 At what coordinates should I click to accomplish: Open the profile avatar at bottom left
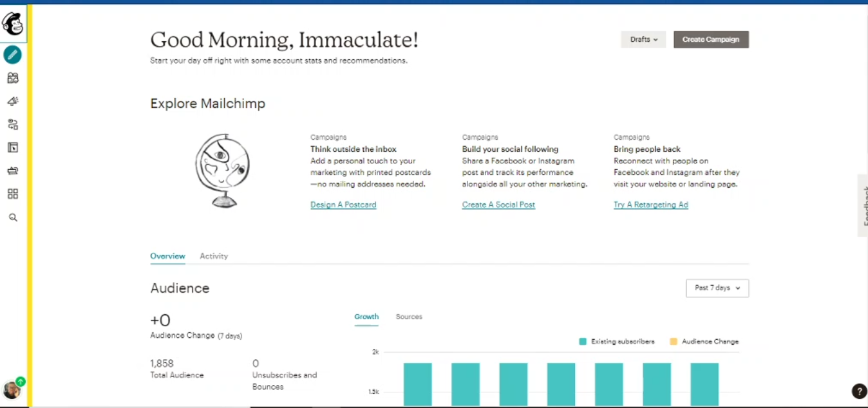12,389
